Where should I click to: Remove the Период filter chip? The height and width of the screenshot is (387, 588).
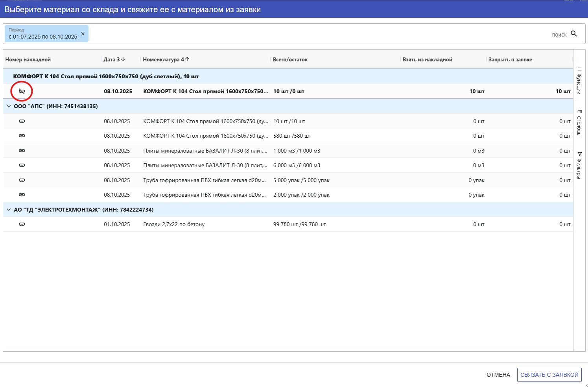83,34
